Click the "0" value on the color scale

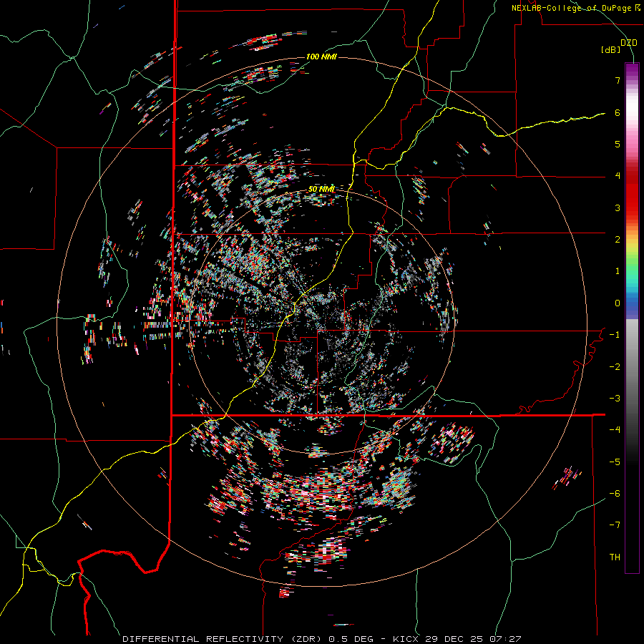[618, 303]
